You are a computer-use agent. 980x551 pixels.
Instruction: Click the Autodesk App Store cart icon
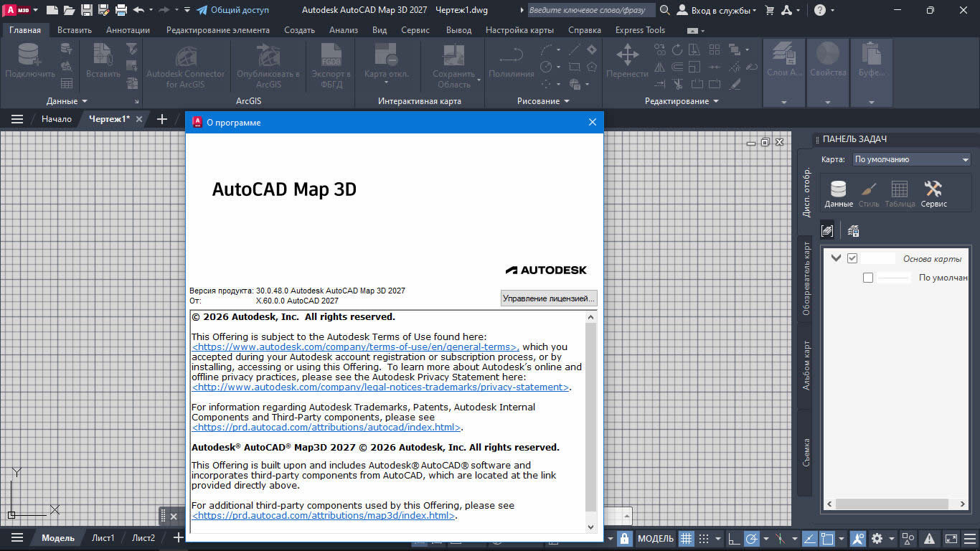tap(770, 10)
